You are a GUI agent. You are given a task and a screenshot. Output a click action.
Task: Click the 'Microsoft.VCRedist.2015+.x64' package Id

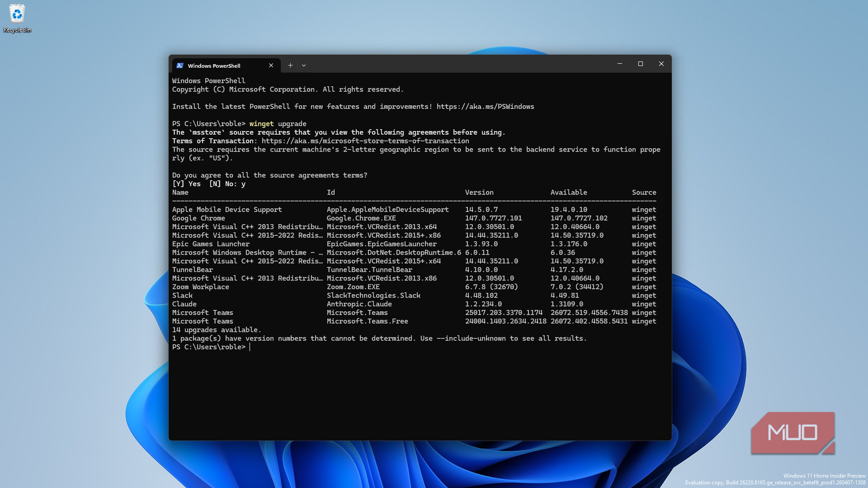click(x=383, y=261)
